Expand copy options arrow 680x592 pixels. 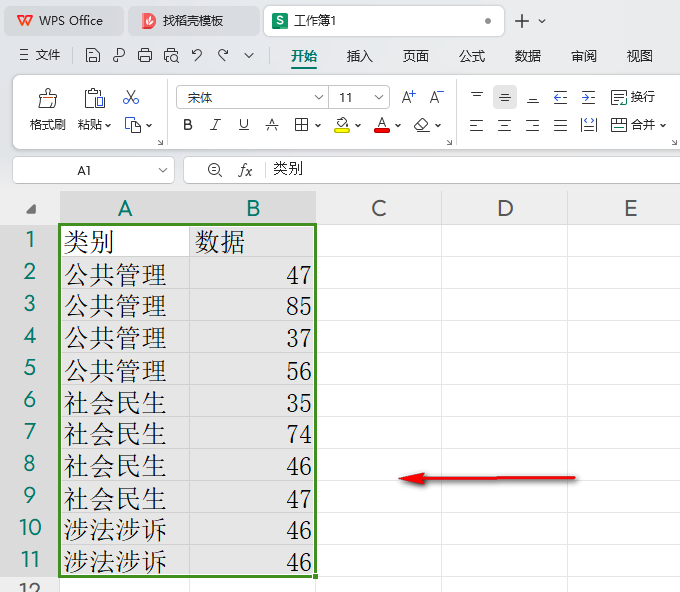click(x=149, y=125)
